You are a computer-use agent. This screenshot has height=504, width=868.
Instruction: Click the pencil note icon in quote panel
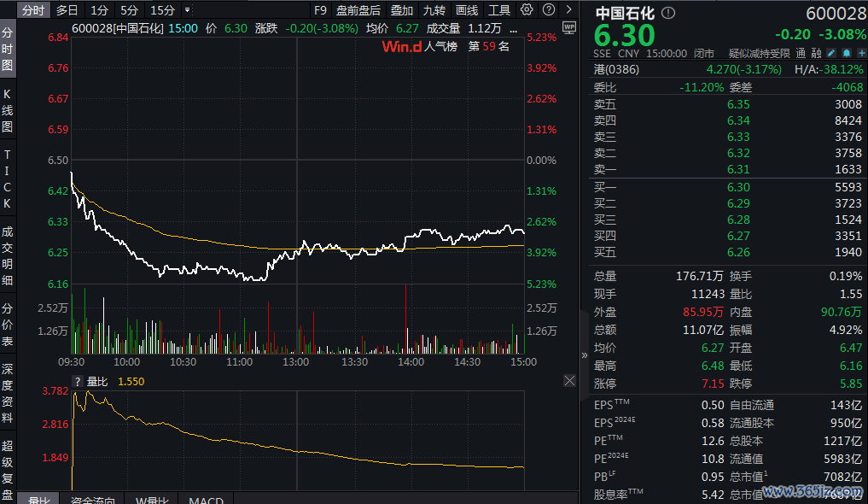pyautogui.click(x=831, y=53)
